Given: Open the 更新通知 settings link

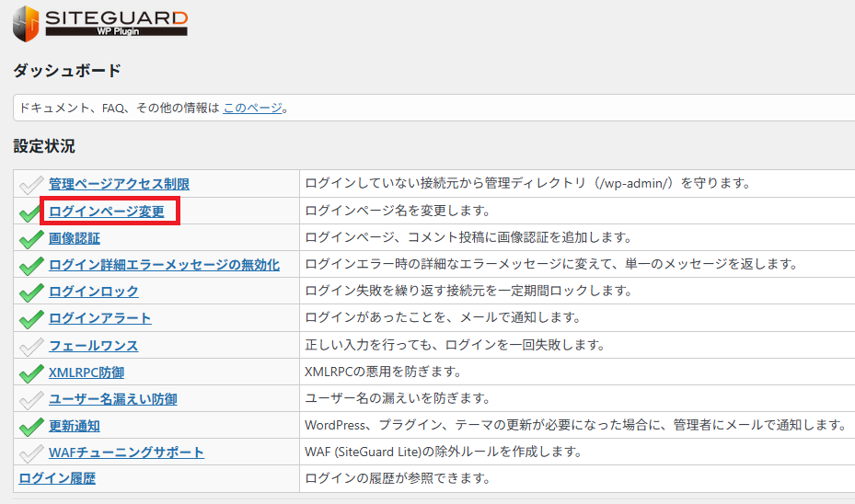Looking at the screenshot, I should click(x=74, y=426).
